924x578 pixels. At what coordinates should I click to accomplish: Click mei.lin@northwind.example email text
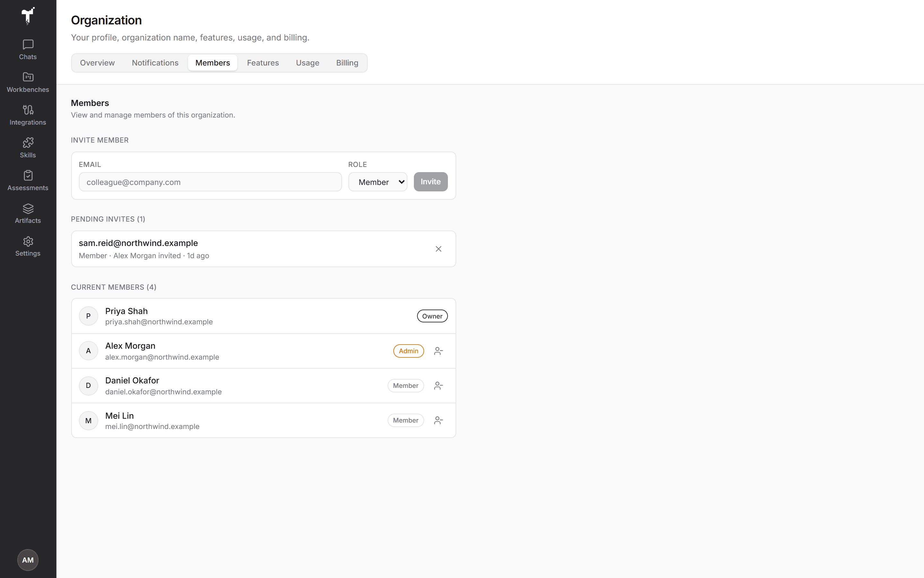click(x=152, y=427)
